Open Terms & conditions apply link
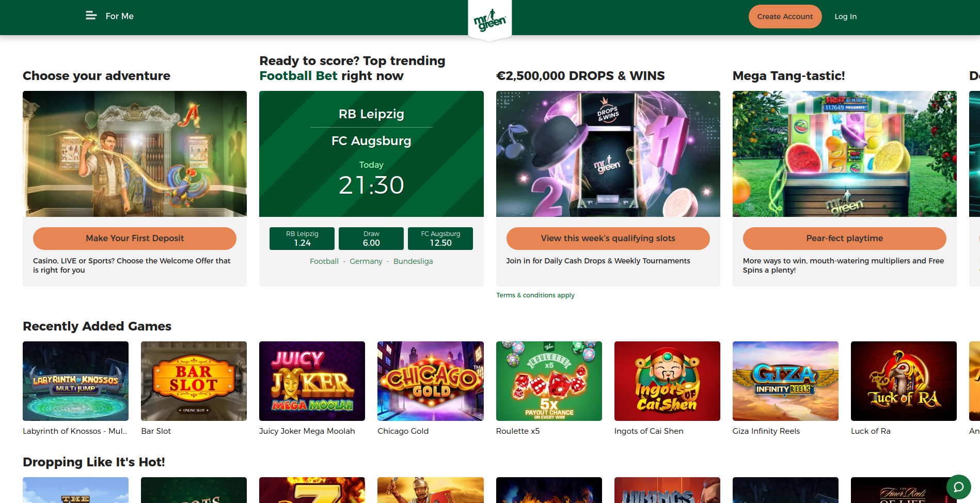 (535, 295)
